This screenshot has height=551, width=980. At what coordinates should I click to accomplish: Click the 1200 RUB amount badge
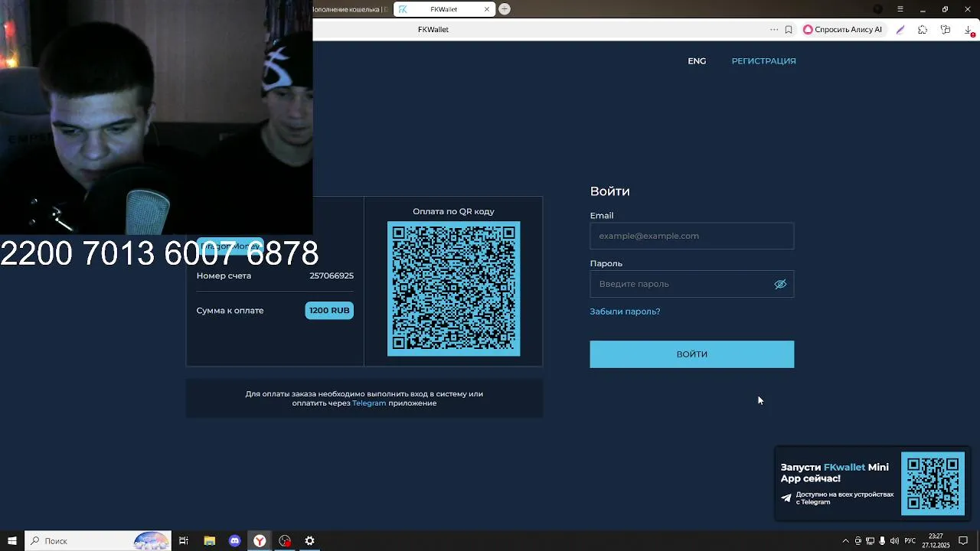pyautogui.click(x=329, y=310)
